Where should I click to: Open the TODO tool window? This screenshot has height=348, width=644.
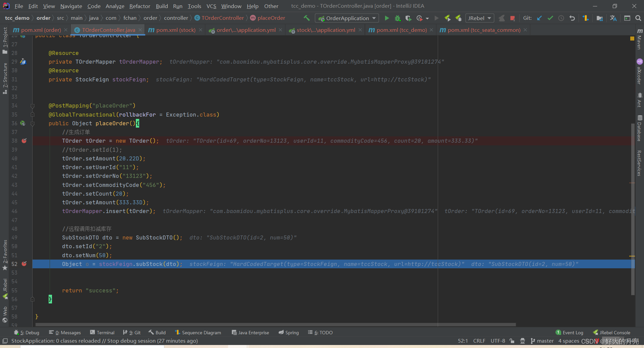pyautogui.click(x=320, y=333)
